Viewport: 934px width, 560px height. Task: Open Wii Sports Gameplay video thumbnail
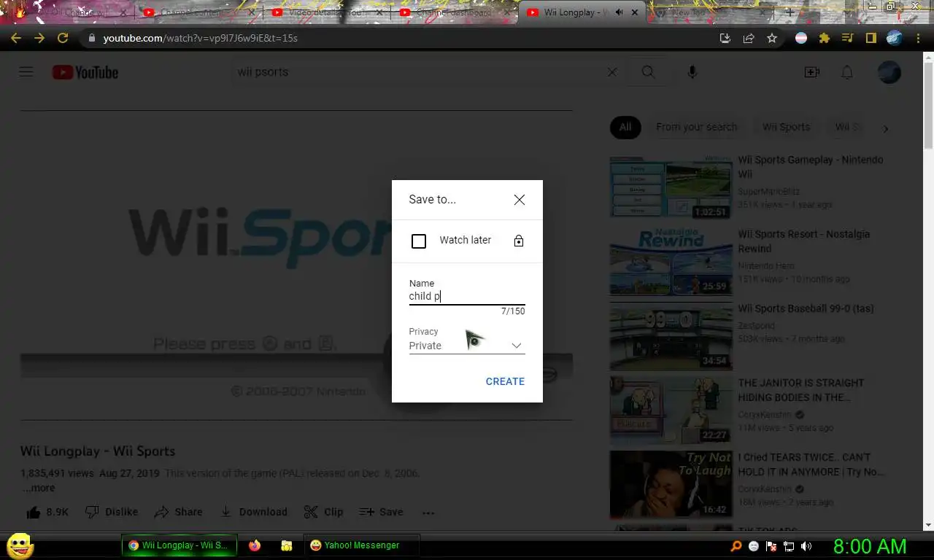click(671, 187)
